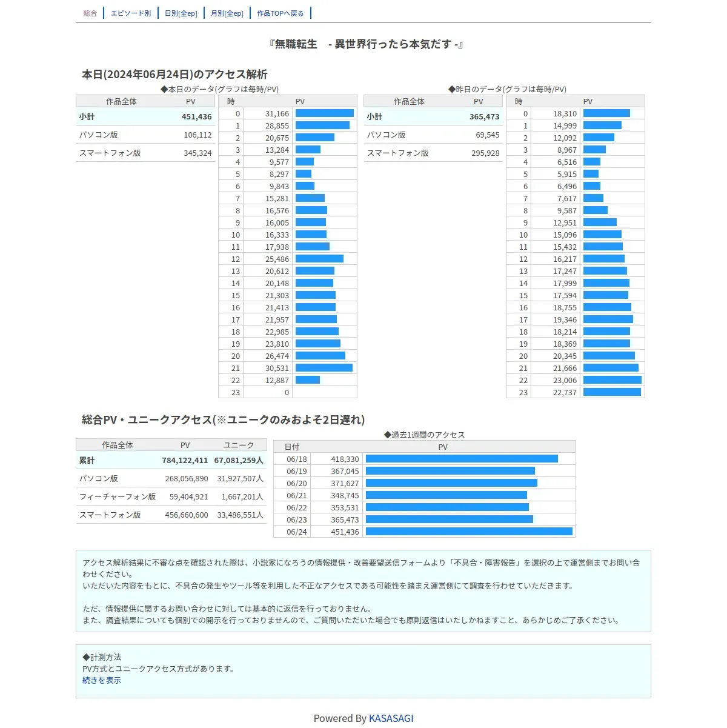Open the 日別[全ep] tab
Viewport: 727px width, 728px height.
(x=181, y=13)
